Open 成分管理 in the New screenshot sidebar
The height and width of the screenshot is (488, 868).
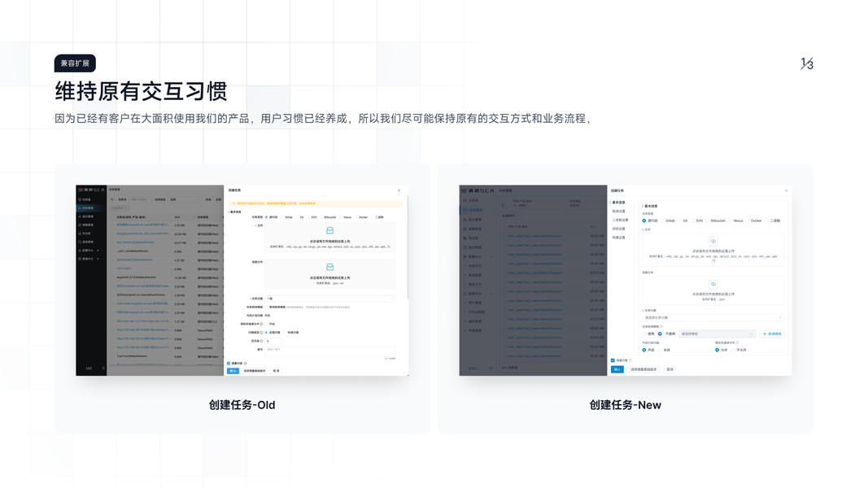click(x=472, y=220)
